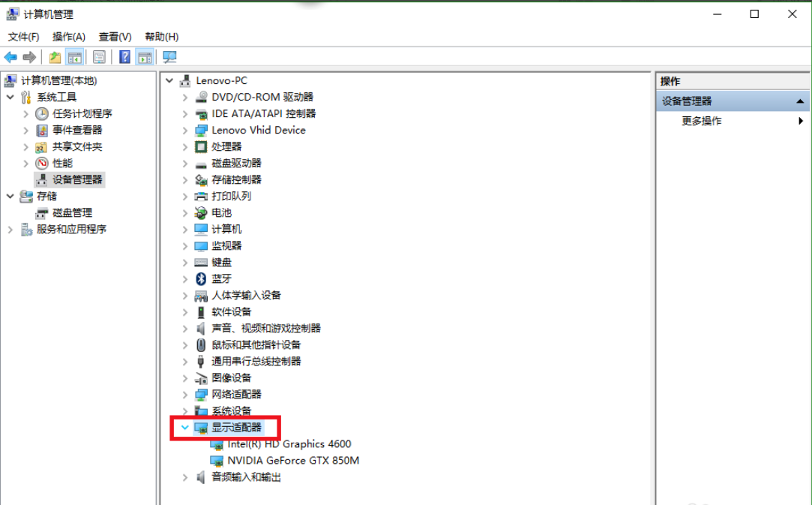The height and width of the screenshot is (505, 812).
Task: Expand the 共享文件夹 node
Action: 26,147
